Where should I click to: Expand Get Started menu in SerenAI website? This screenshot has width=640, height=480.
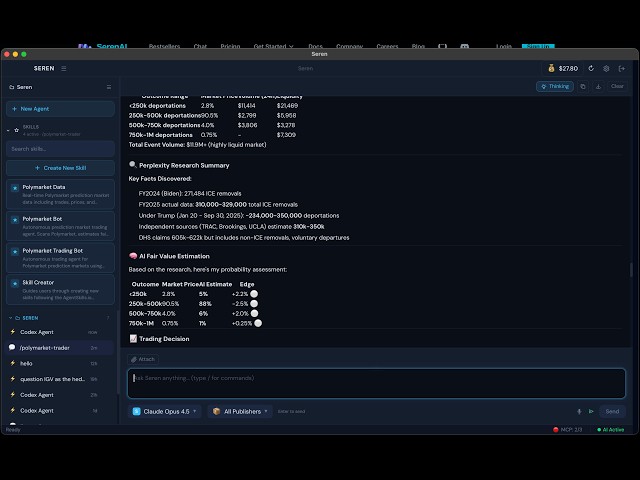point(273,46)
